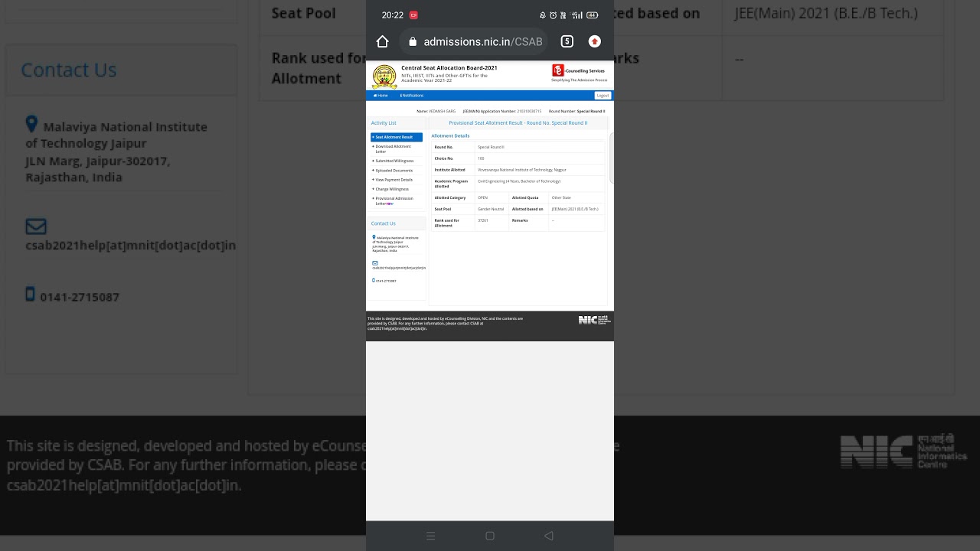The image size is (980, 551).
Task: Open Uploaded Documents link
Action: [x=393, y=171]
